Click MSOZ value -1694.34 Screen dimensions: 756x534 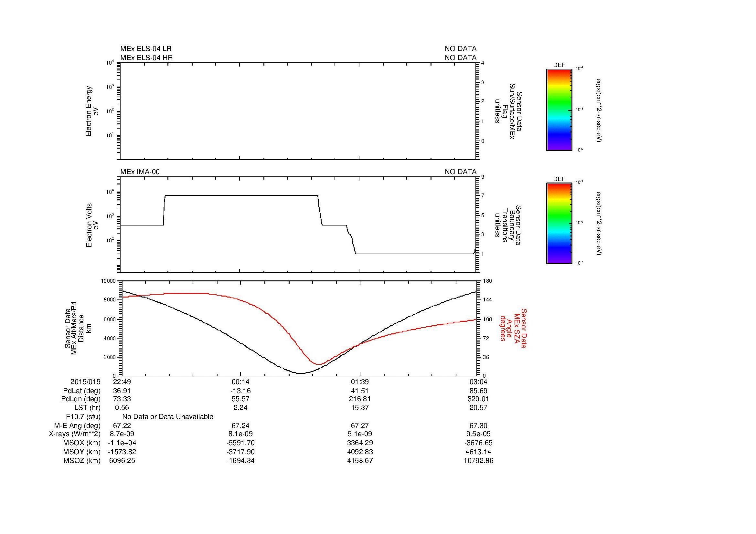241,461
